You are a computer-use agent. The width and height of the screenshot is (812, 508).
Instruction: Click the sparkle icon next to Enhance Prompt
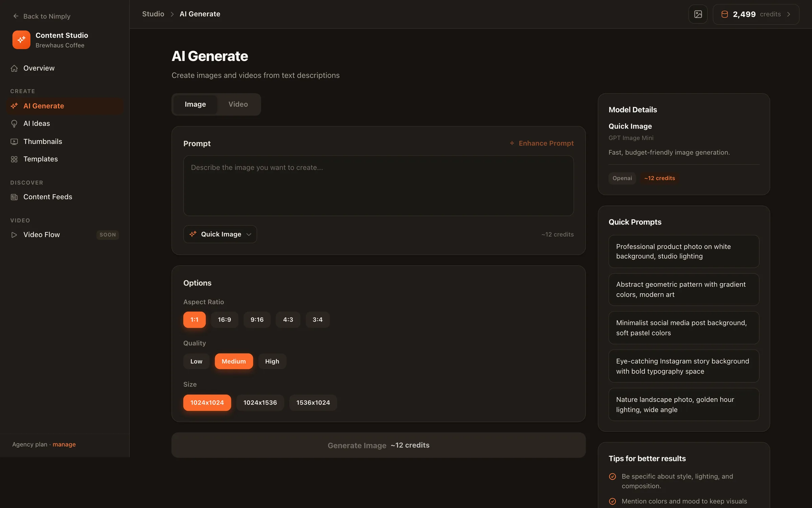[512, 143]
